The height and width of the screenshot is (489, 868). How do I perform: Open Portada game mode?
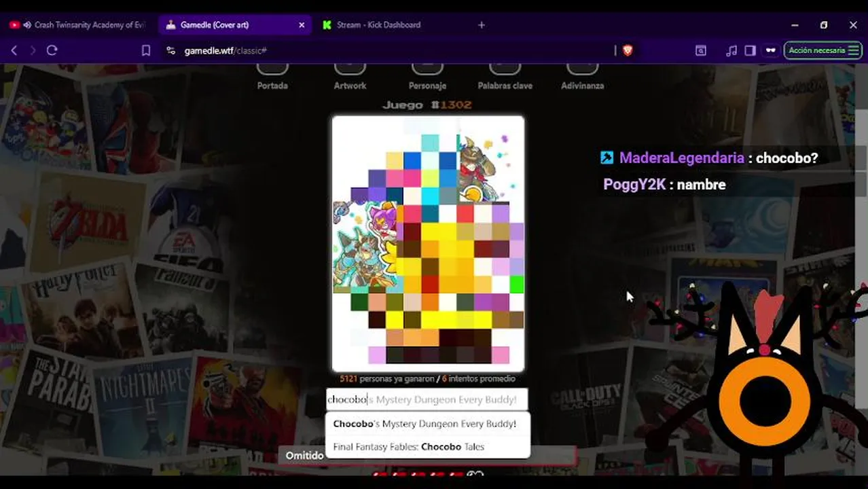pos(272,76)
